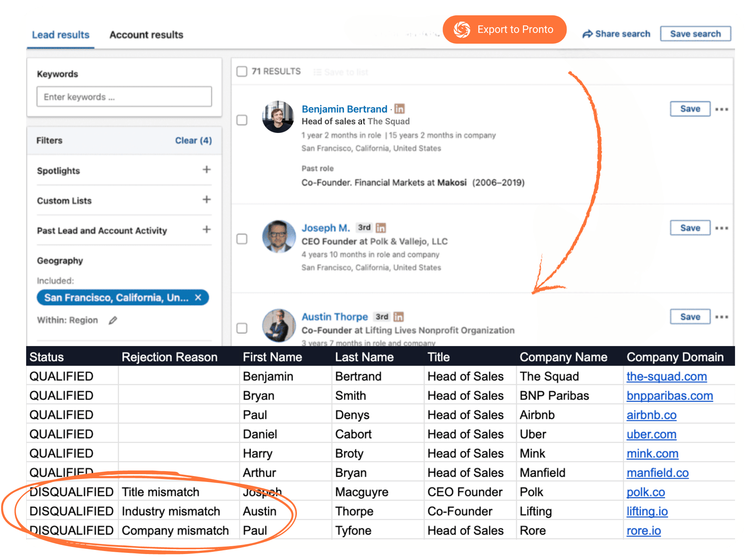Click The Squad company in Benjamin's headline
Image resolution: width=747 pixels, height=560 pixels.
point(388,121)
